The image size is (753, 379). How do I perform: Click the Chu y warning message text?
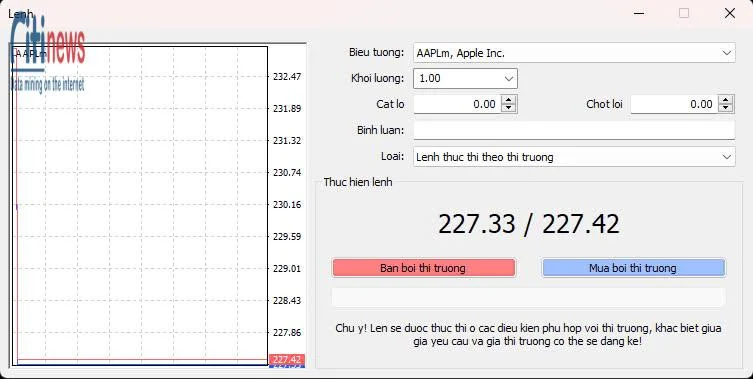point(528,335)
